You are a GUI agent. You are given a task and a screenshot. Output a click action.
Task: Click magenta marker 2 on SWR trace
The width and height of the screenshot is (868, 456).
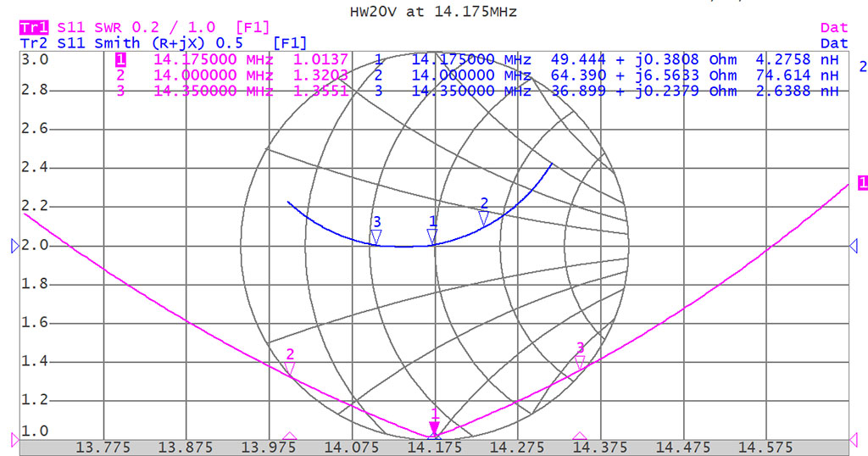pyautogui.click(x=290, y=369)
